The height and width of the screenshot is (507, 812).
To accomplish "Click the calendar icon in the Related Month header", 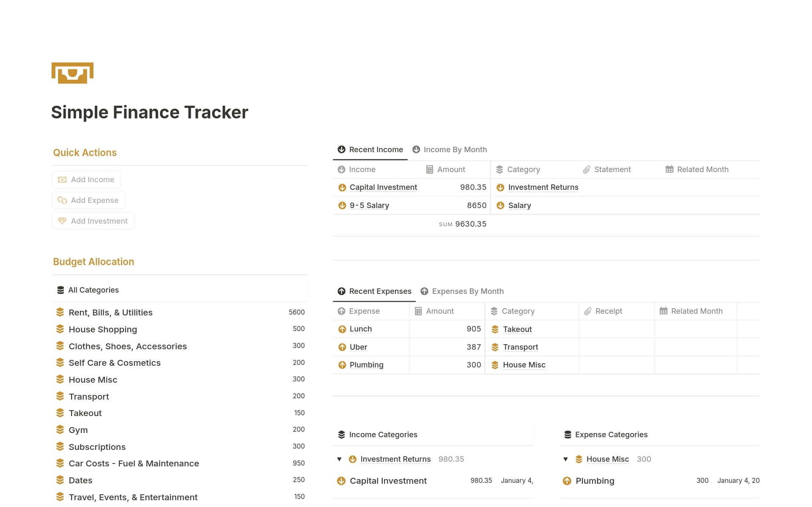I will pos(669,169).
